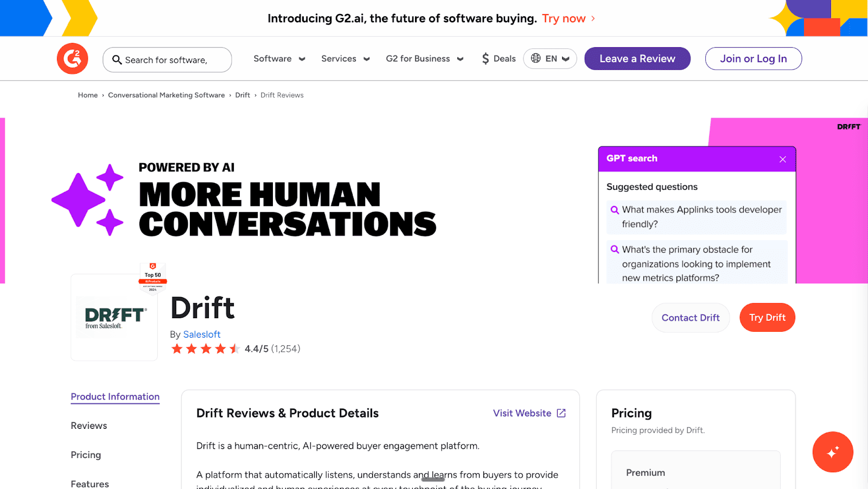
Task: Switch to the Reviews section in the sidebar
Action: pyautogui.click(x=88, y=426)
